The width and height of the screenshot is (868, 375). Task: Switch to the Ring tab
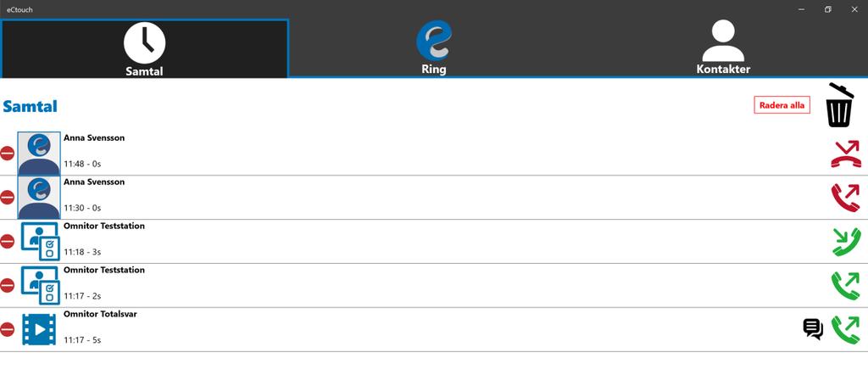[x=433, y=48]
